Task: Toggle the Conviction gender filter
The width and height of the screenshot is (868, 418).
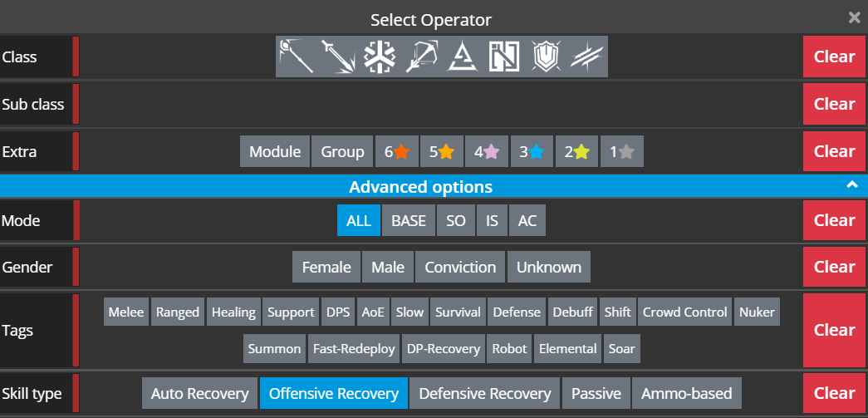Action: point(460,267)
